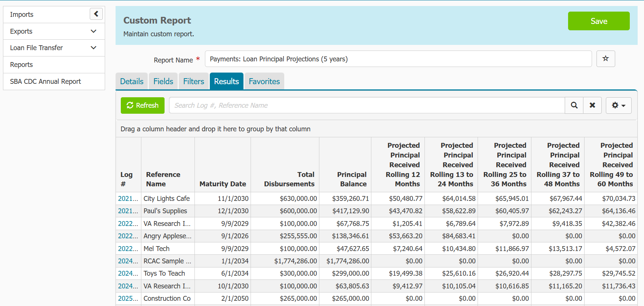Sort by Rolling 49 to 60 Months header
This screenshot has height=306, width=644.
pyautogui.click(x=611, y=165)
